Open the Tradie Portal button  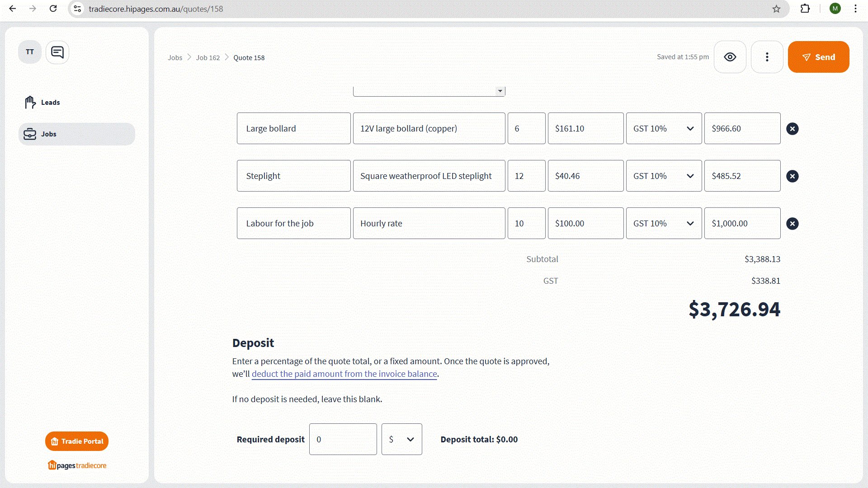point(77,441)
